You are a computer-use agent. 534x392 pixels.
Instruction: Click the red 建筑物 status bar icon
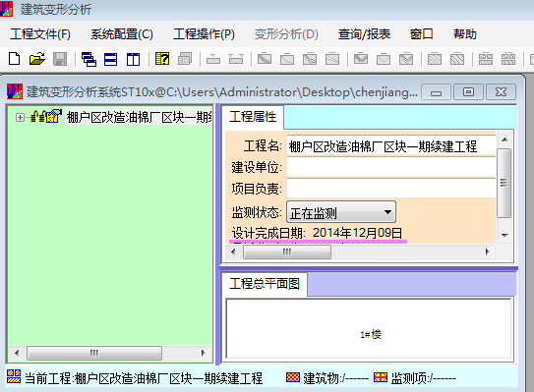pos(293,377)
